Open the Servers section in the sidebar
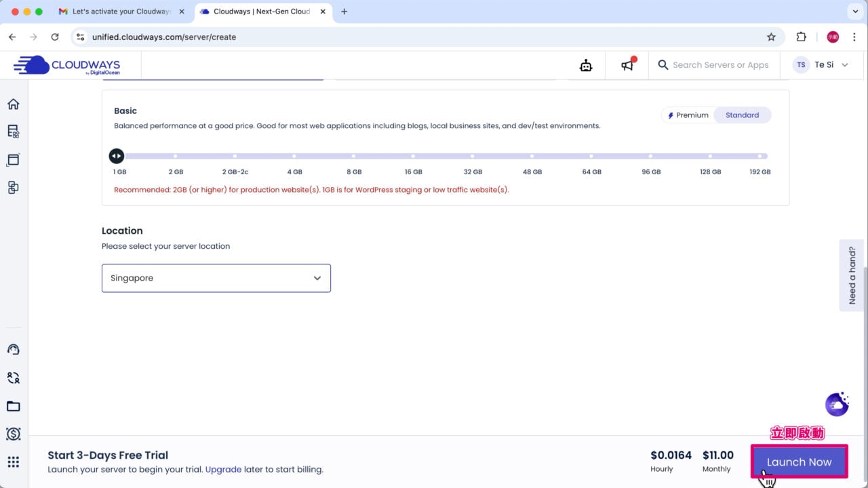Screen dimensions: 868x488 pos(13,131)
